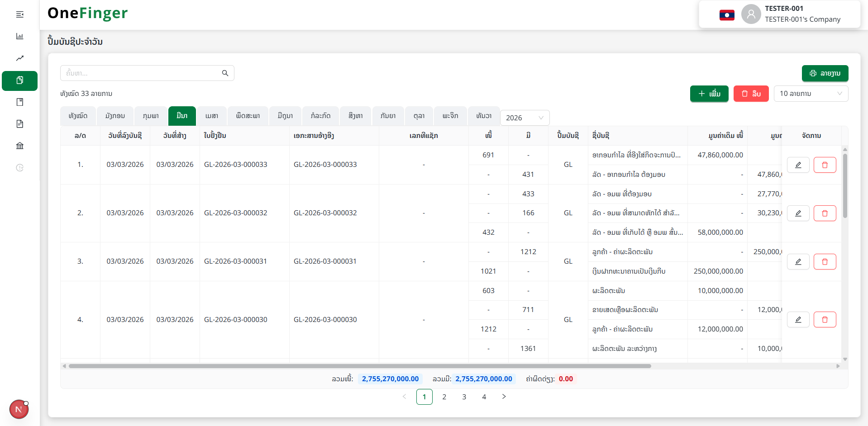Click the red ລຶບ delete button
The width and height of the screenshot is (868, 426).
tap(751, 94)
